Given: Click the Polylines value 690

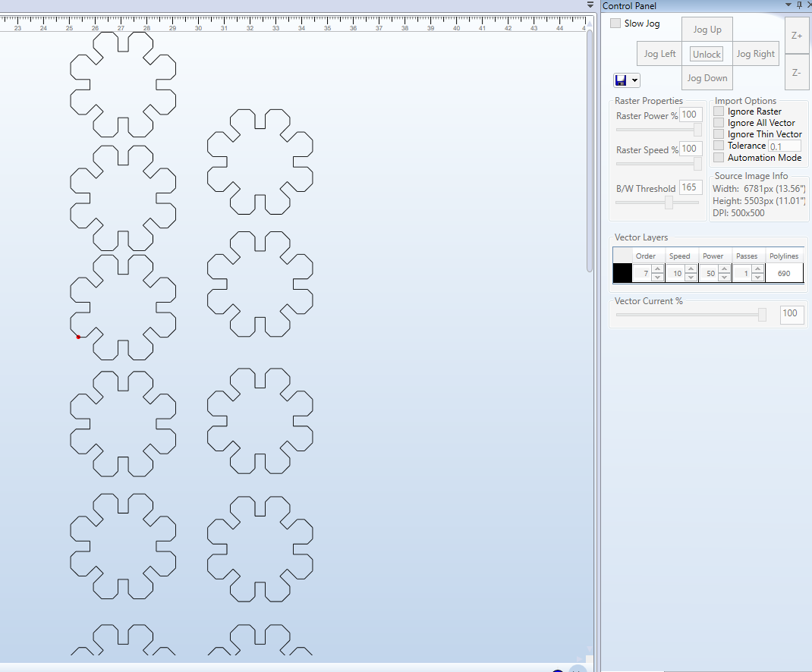Looking at the screenshot, I should pos(784,273).
